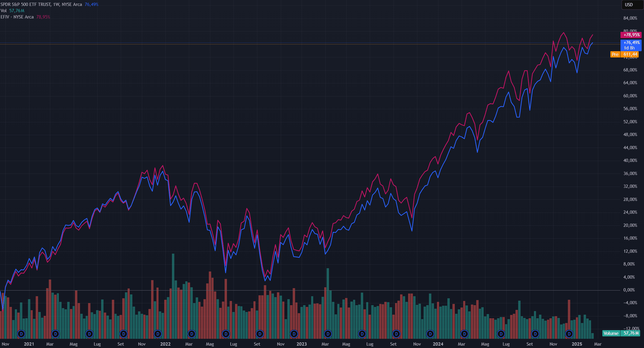Open the USD currency selector
644x348 pixels.
coord(632,5)
